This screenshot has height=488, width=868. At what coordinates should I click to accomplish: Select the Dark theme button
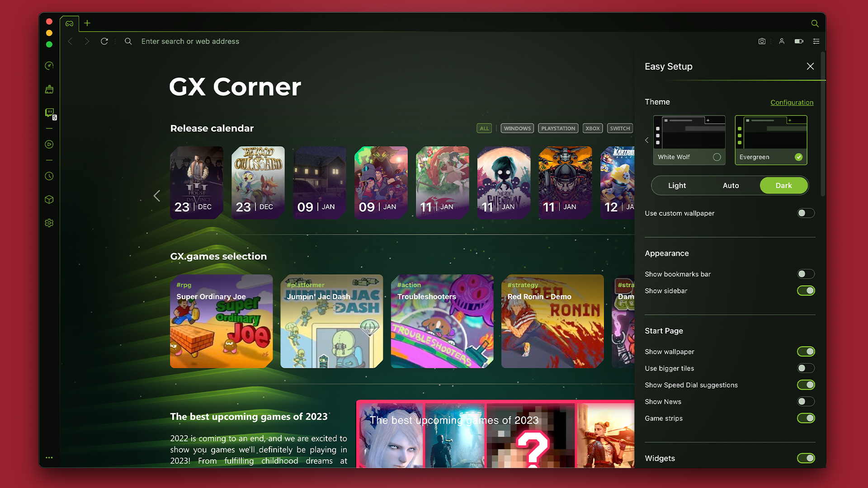pos(783,185)
